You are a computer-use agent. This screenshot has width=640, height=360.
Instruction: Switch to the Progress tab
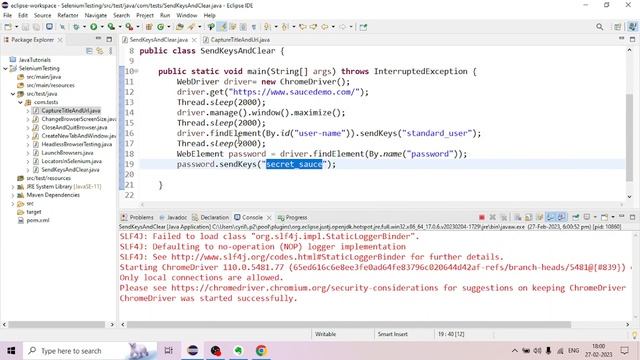(292, 217)
